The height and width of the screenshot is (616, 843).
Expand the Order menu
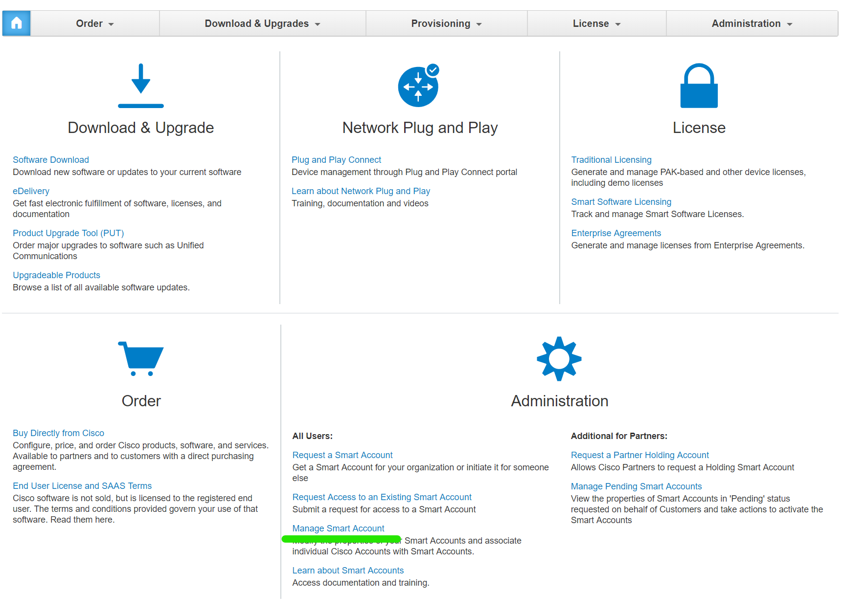[x=95, y=23]
